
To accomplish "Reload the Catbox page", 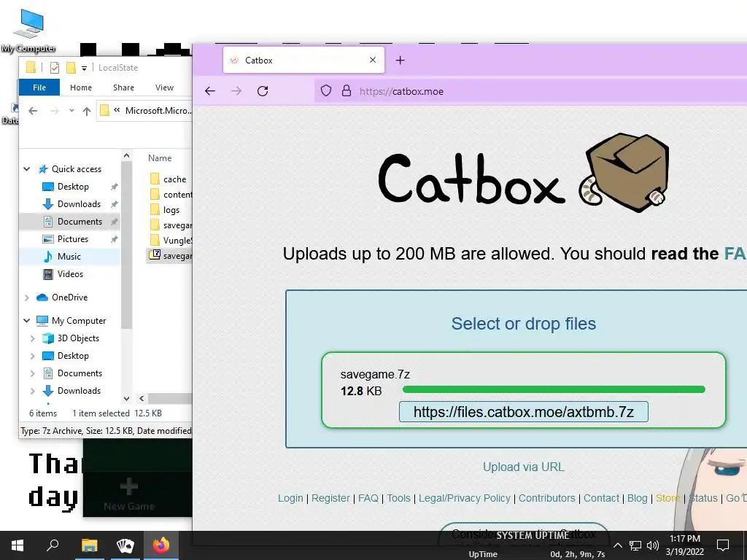I will coord(263,91).
